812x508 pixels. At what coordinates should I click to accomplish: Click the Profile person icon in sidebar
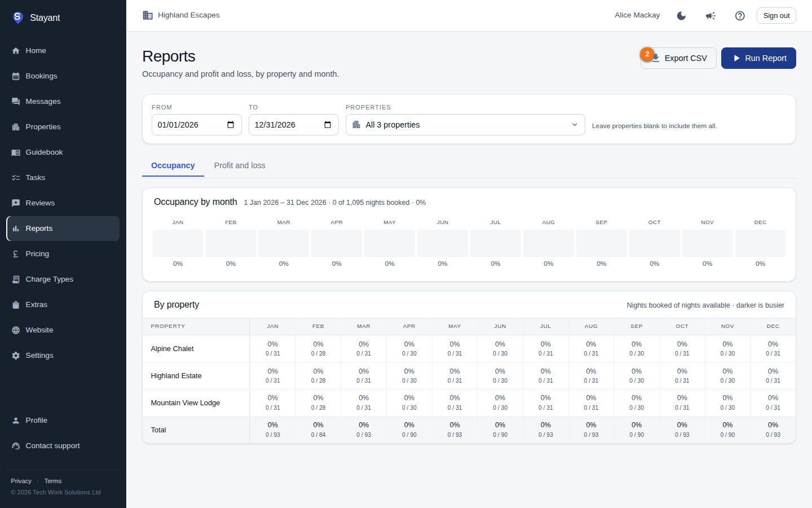16,421
